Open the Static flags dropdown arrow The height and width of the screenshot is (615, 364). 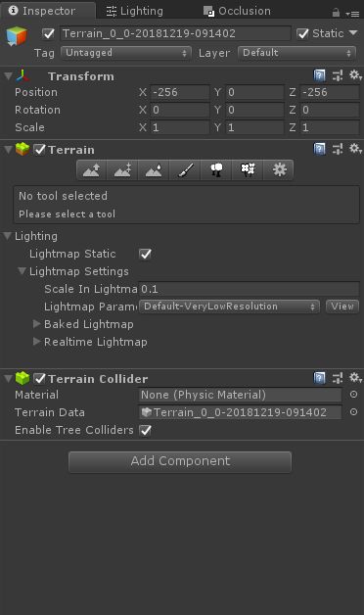353,33
